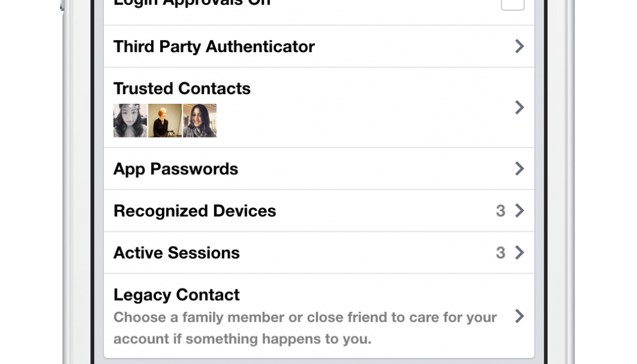The height and width of the screenshot is (364, 637).
Task: Click the Trusted Contacts chevron arrow
Action: [519, 107]
